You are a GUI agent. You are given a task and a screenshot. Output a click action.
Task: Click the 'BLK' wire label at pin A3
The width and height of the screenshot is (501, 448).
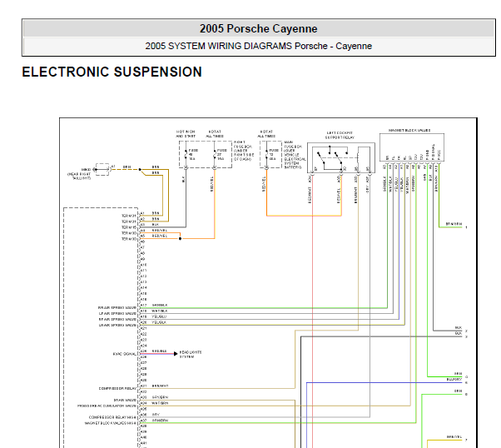(x=156, y=225)
